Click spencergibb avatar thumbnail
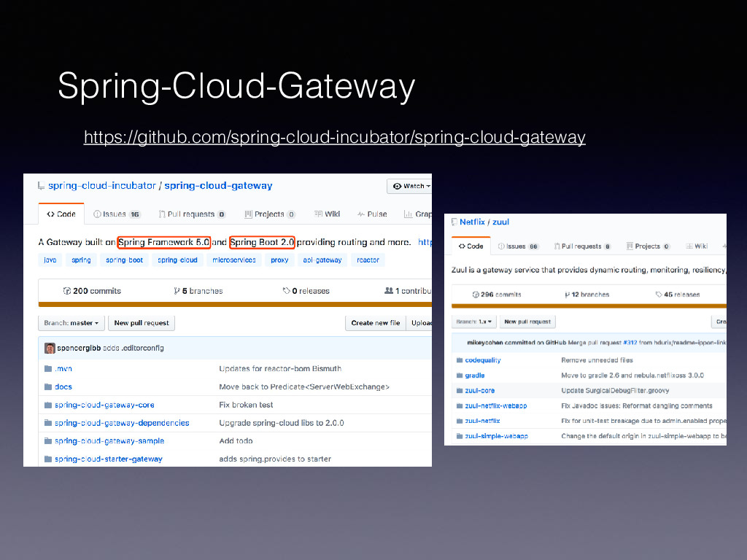 [50, 348]
